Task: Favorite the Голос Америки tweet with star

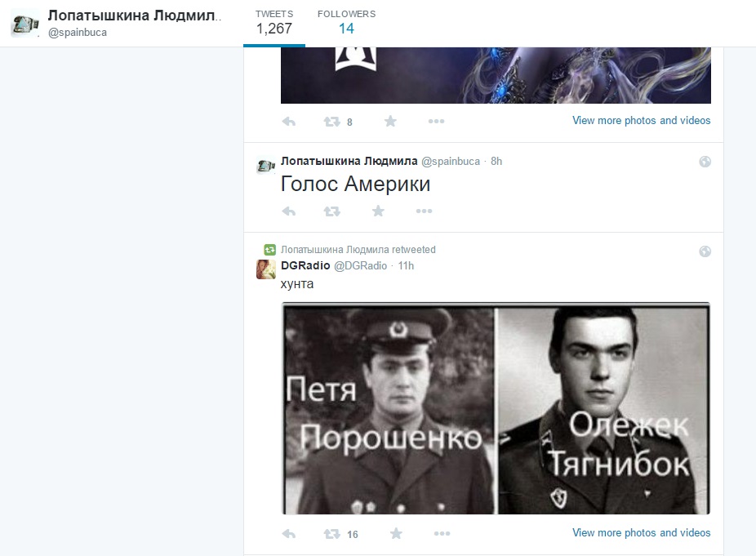Action: tap(378, 211)
